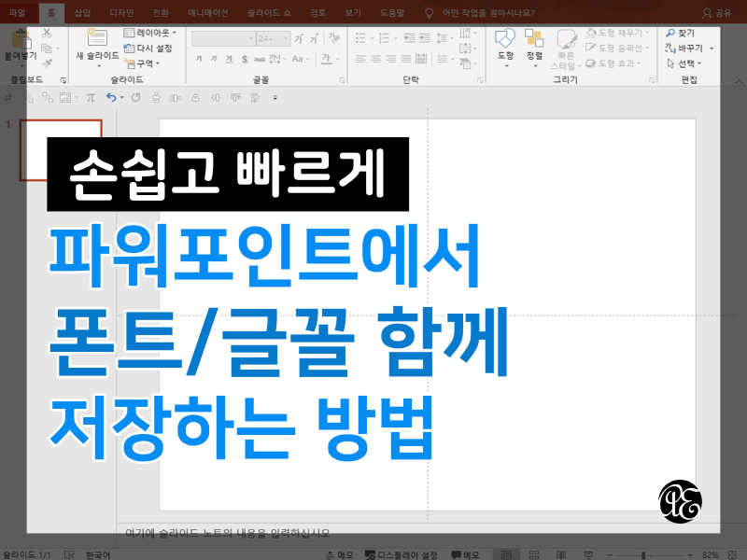Toggle text shadow (S)
This screenshot has width=747, height=560.
pyautogui.click(x=245, y=59)
